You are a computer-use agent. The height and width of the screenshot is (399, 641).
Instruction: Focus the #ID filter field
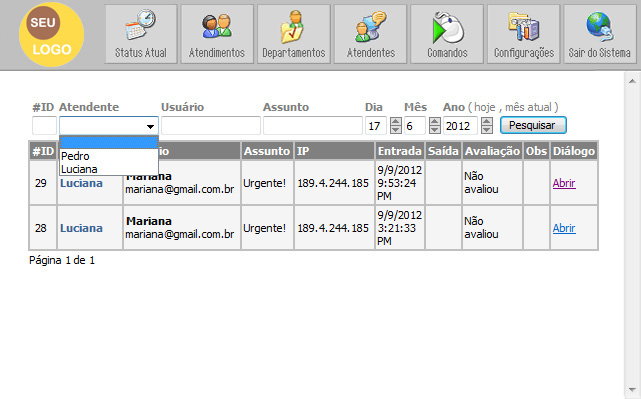pos(44,126)
